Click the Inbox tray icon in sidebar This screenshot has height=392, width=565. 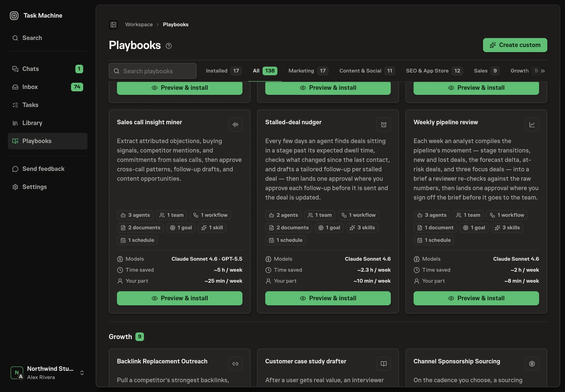(x=15, y=87)
